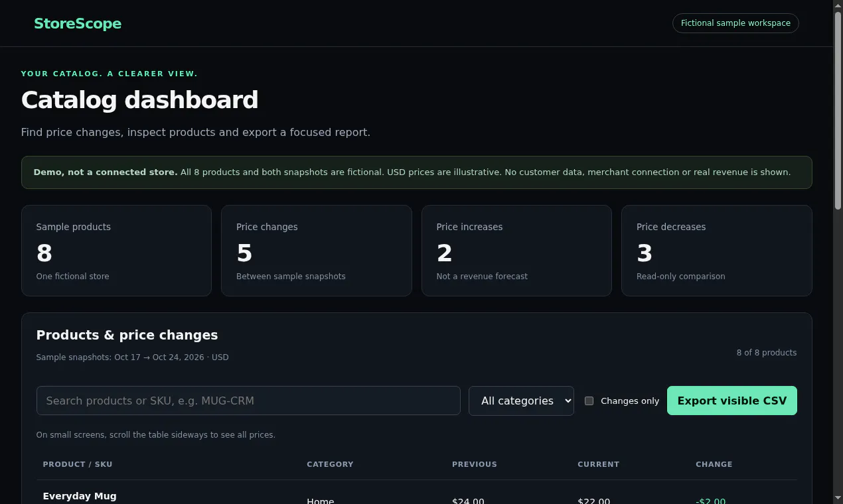
Task: Click the Current column header
Action: 598,464
